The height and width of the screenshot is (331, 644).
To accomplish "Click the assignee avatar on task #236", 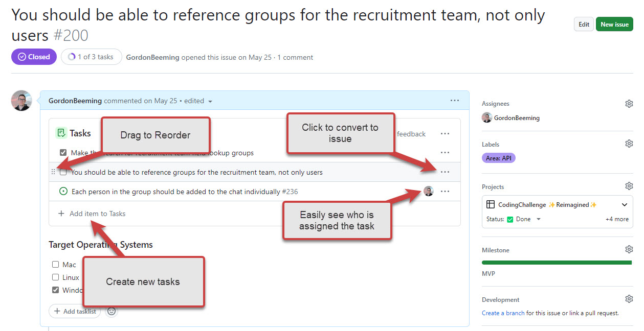I will pos(429,192).
